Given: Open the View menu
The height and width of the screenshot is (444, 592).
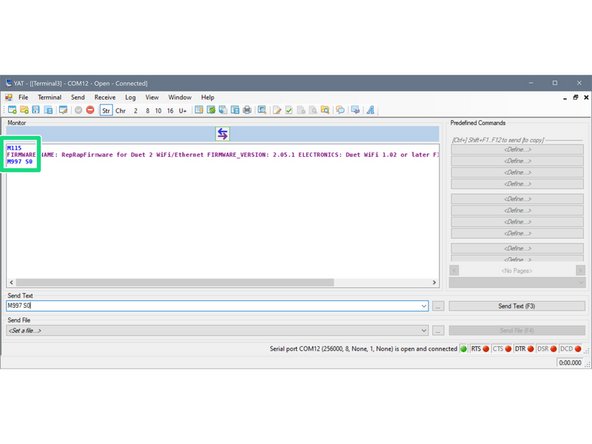Looking at the screenshot, I should [x=152, y=97].
